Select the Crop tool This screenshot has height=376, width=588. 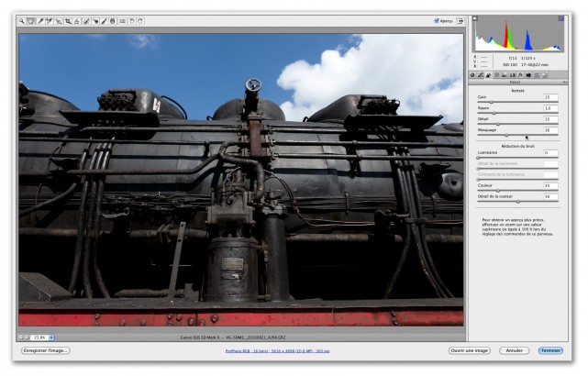[x=68, y=21]
